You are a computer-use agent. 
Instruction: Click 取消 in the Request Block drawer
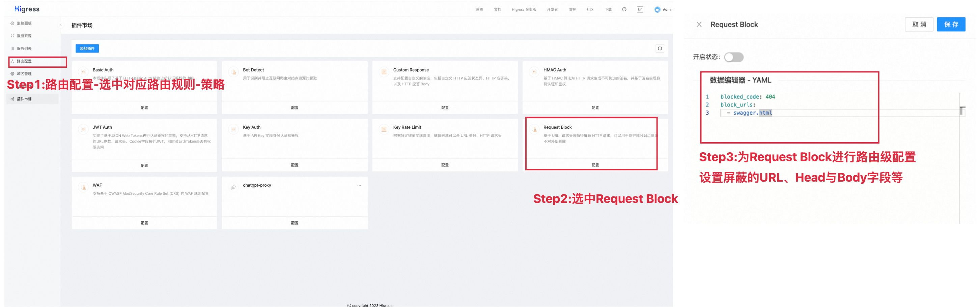[x=919, y=24]
